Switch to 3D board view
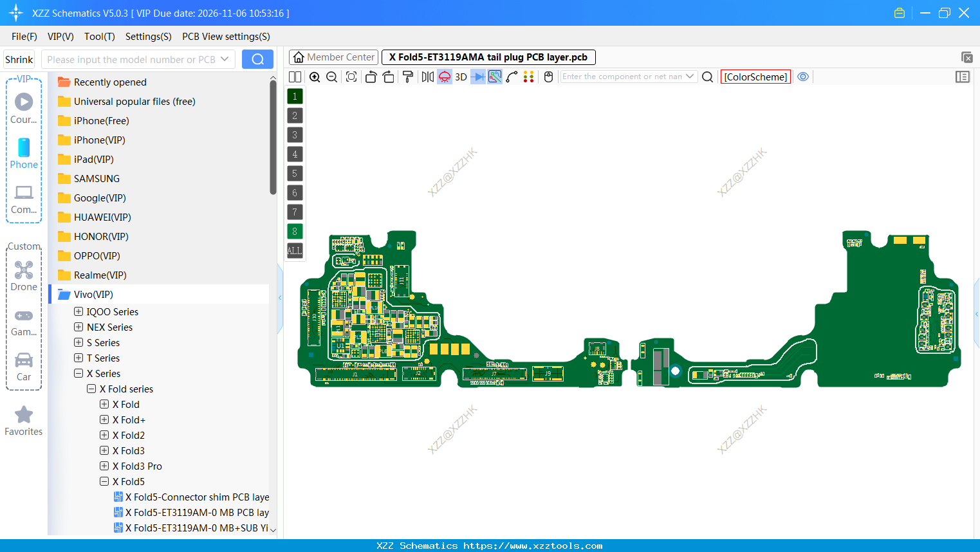The image size is (980, 552). 460,77
